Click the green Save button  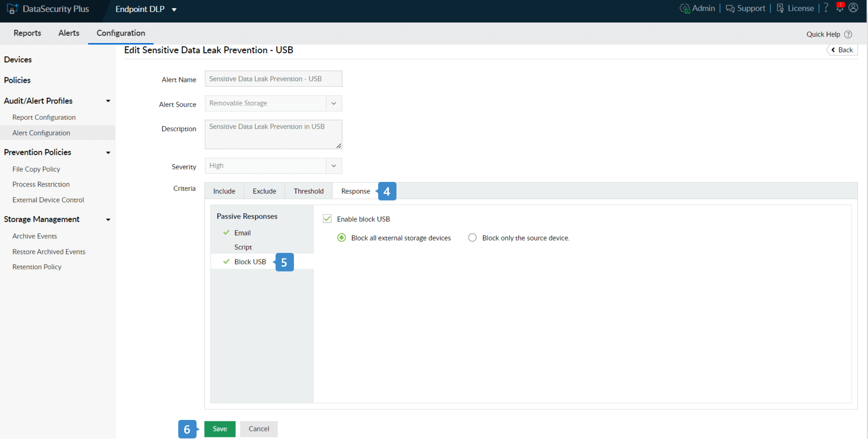point(220,429)
